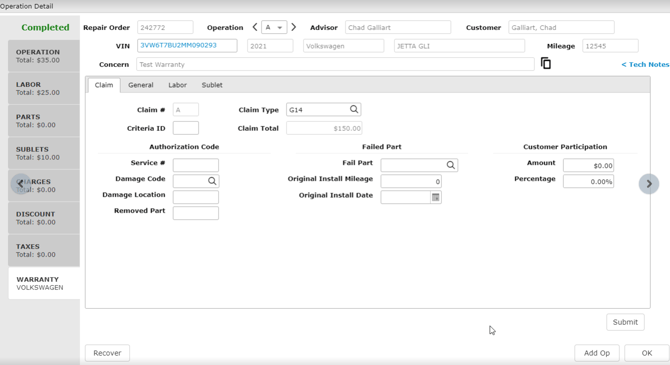Viewport: 670px width, 365px height.
Task: Open PARTS total side panel
Action: click(x=44, y=121)
